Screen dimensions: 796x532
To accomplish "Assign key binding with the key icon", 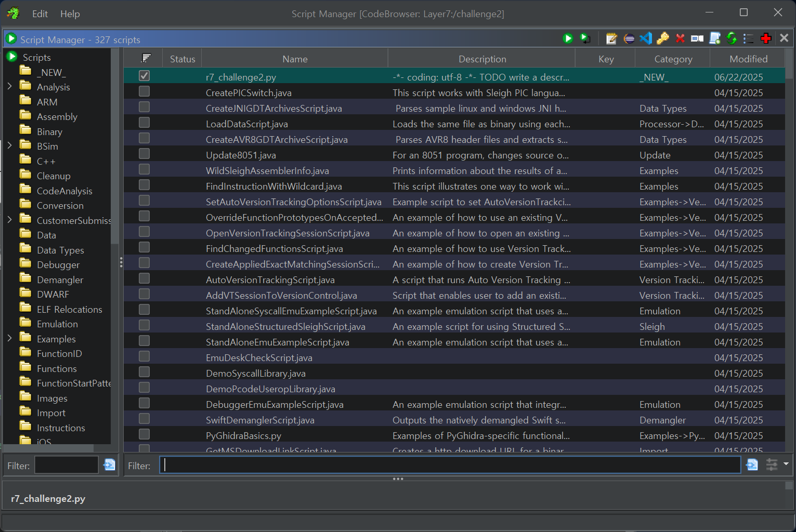I will [663, 38].
